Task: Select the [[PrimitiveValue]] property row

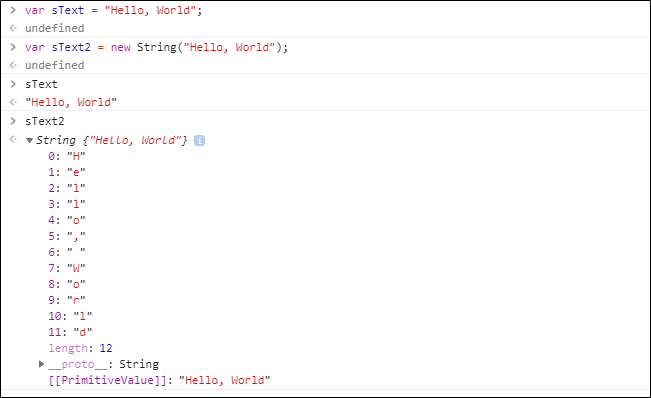Action: (159, 380)
